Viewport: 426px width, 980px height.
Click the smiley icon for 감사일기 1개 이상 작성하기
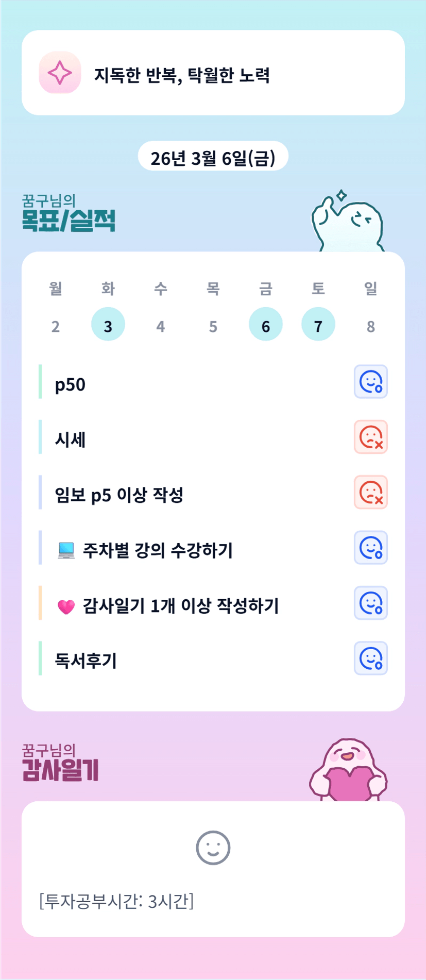coord(370,603)
